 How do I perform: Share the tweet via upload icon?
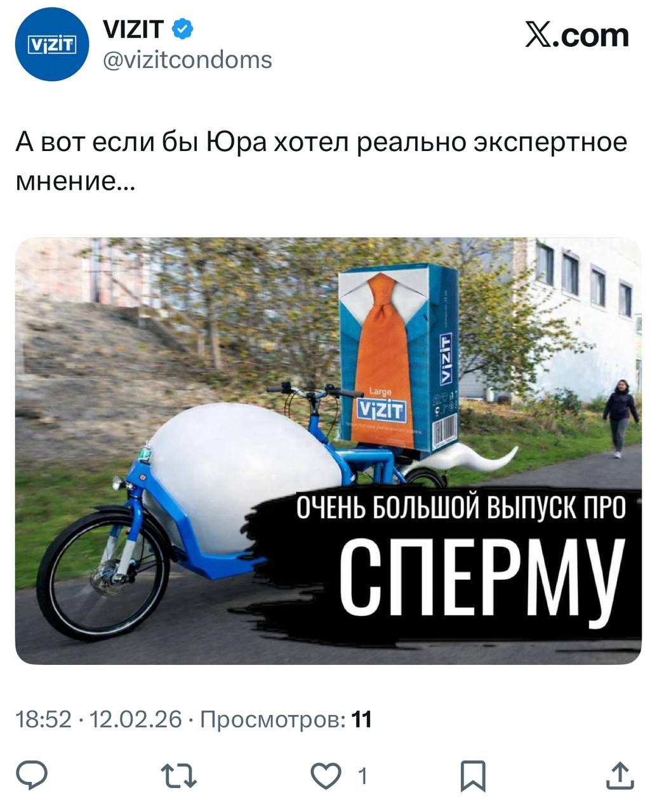coord(620,775)
